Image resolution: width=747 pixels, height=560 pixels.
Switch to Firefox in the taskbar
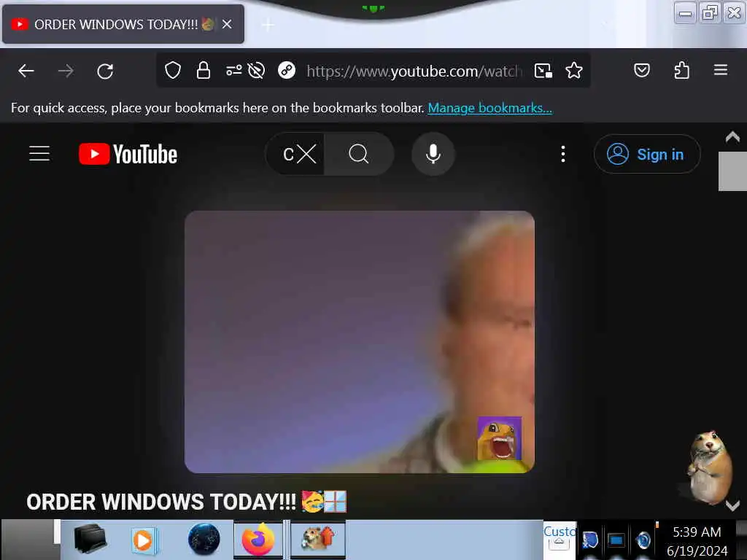[x=258, y=540]
